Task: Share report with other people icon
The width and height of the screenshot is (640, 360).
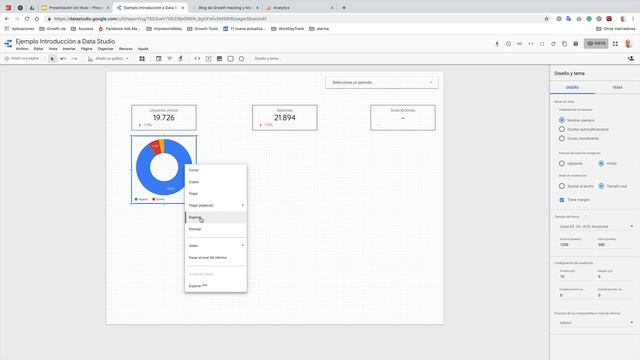Action: (x=631, y=59)
